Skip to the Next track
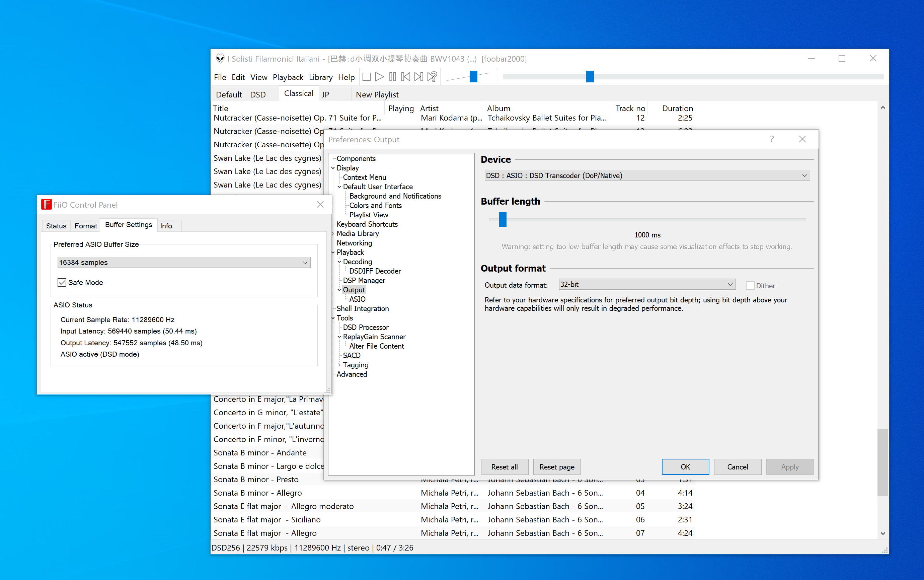This screenshot has width=924, height=580. point(419,77)
